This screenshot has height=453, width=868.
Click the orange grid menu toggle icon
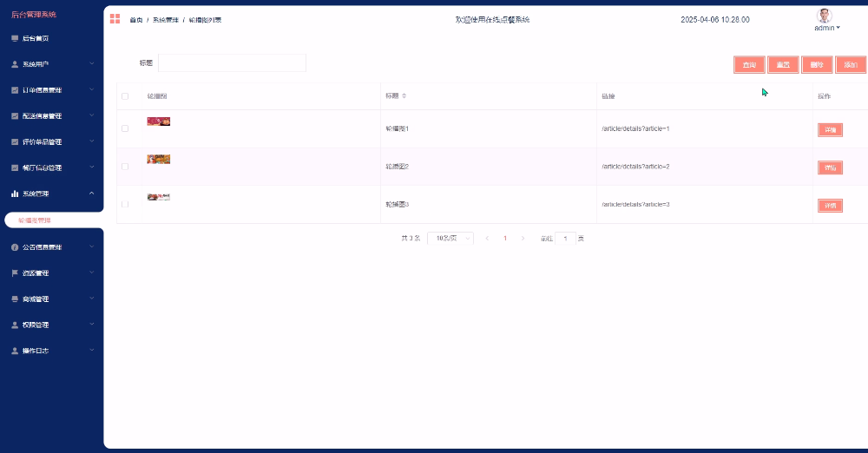[115, 19]
